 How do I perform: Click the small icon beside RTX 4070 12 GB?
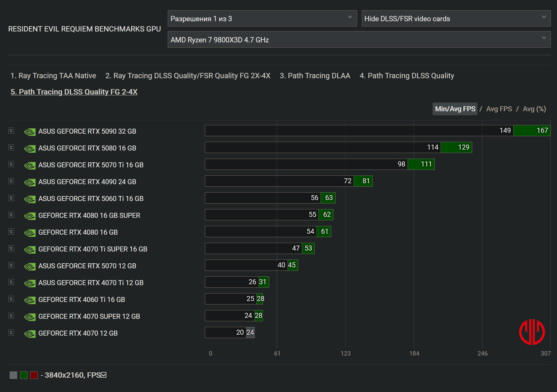click(11, 332)
